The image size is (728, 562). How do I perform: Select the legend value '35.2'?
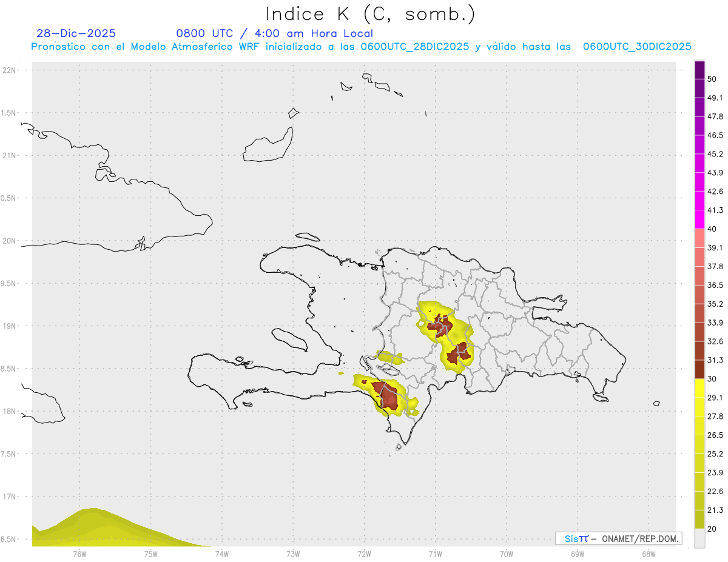tap(715, 304)
